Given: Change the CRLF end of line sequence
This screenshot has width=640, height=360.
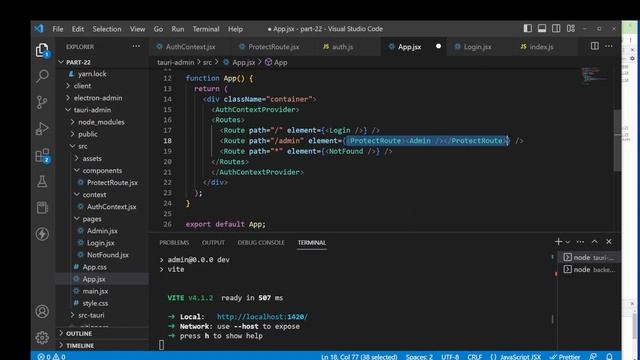Looking at the screenshot, I should point(474,356).
